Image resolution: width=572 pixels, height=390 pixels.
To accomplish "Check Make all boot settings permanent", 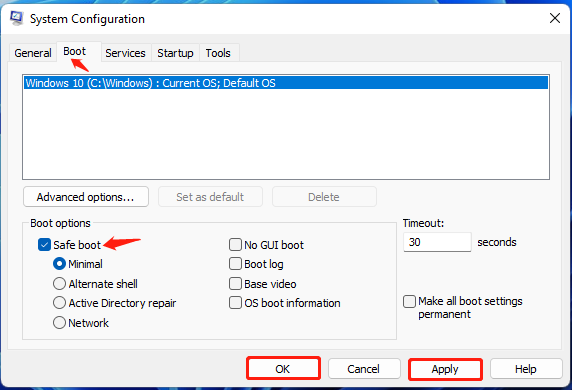I will click(409, 301).
